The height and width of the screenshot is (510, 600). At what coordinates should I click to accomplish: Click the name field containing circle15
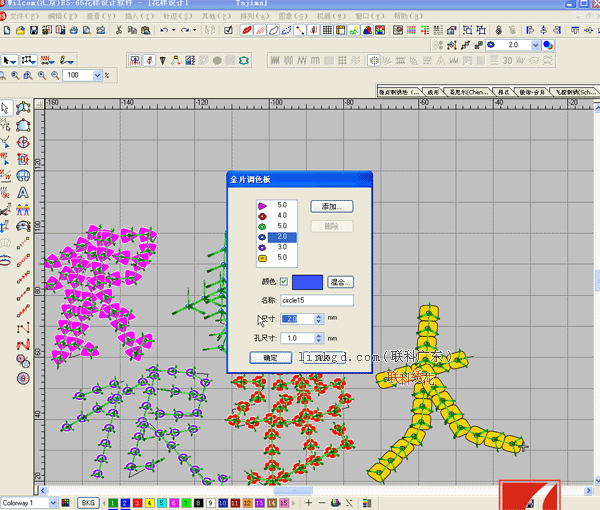pyautogui.click(x=317, y=299)
